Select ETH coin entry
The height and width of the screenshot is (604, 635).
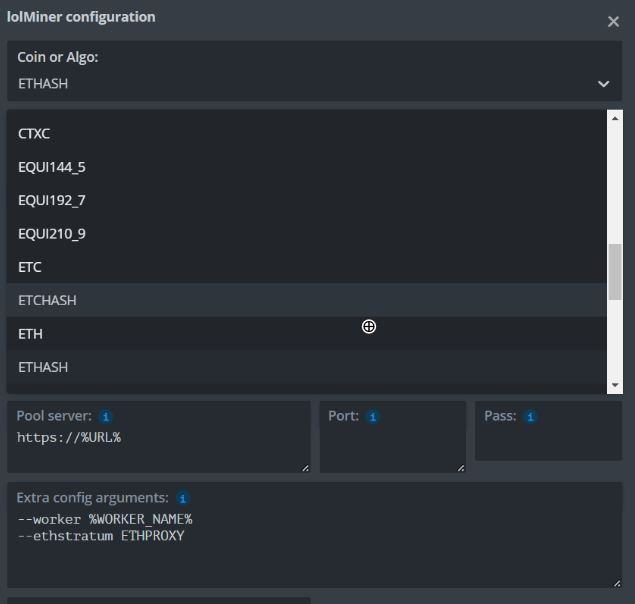click(x=306, y=334)
